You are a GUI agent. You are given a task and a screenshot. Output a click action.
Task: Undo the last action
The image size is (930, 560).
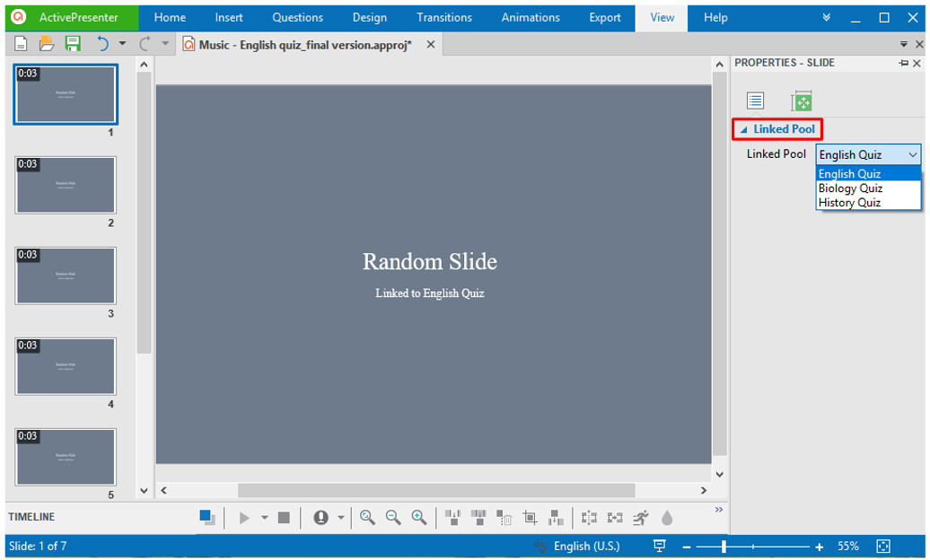(102, 44)
